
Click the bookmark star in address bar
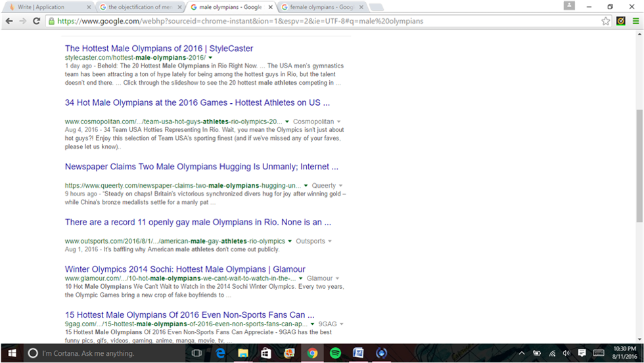(605, 21)
